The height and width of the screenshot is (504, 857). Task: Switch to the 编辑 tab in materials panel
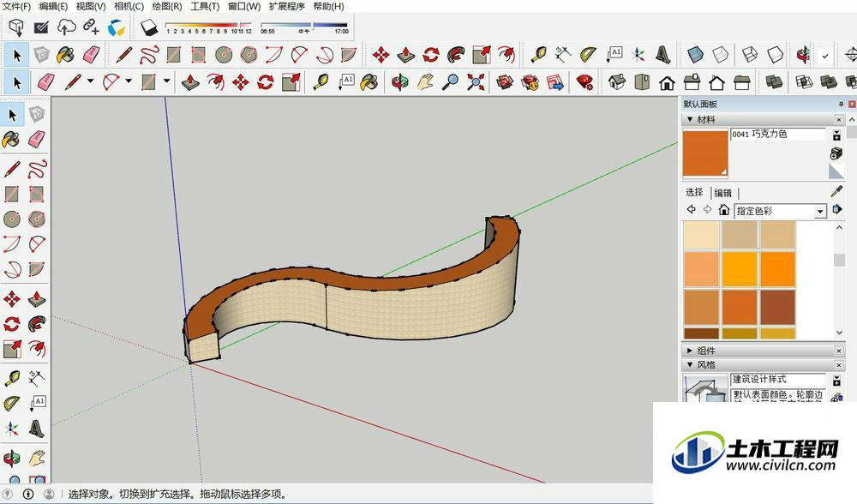(722, 193)
